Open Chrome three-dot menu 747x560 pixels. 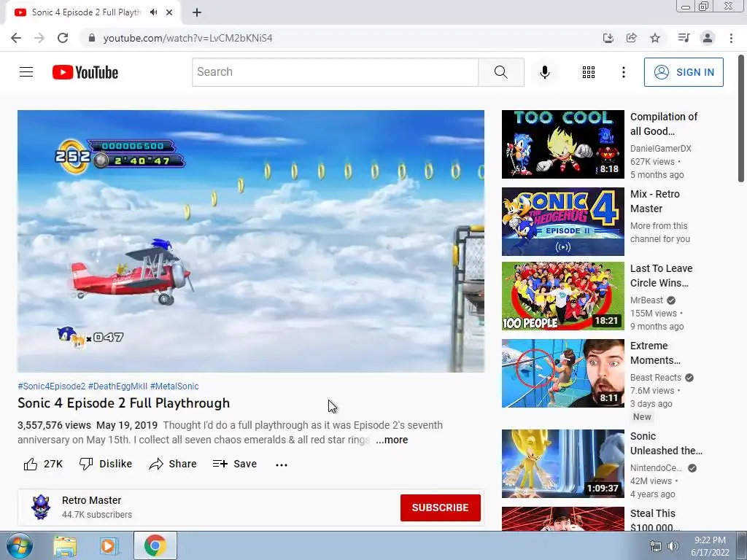pos(731,38)
